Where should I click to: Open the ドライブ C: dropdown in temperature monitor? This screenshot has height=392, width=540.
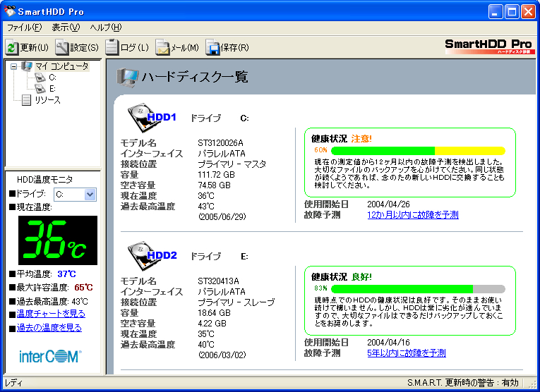coord(90,195)
